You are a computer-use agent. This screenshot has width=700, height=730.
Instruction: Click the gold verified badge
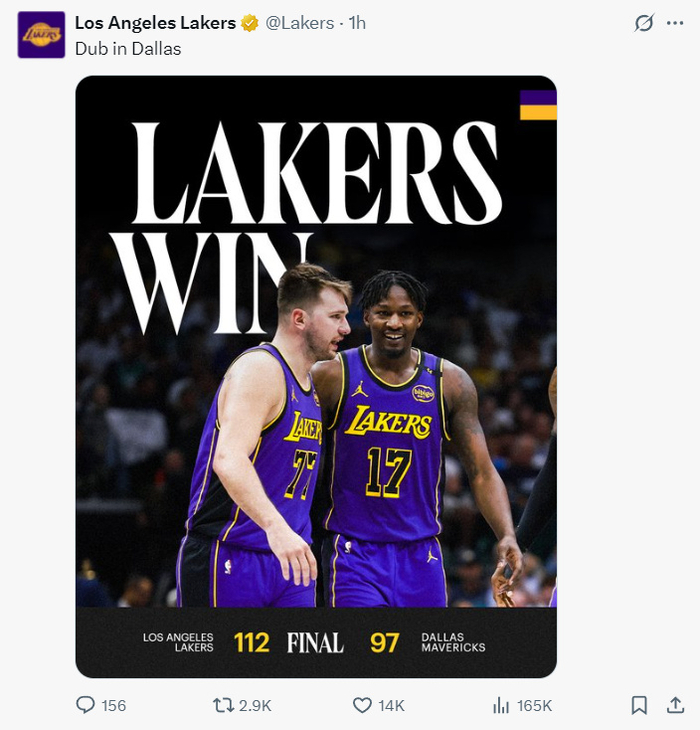251,23
